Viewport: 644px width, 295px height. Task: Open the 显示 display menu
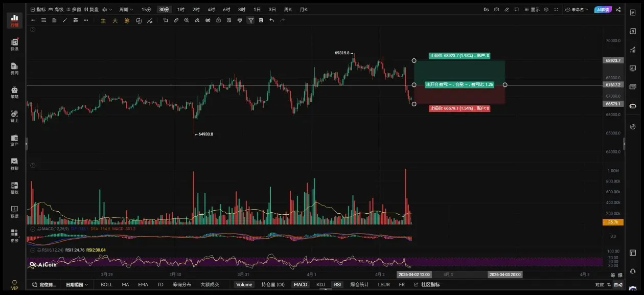coord(532,9)
